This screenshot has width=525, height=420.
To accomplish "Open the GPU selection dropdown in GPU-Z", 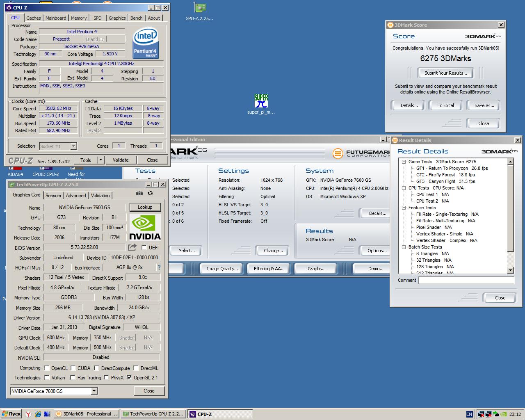I will [94, 391].
